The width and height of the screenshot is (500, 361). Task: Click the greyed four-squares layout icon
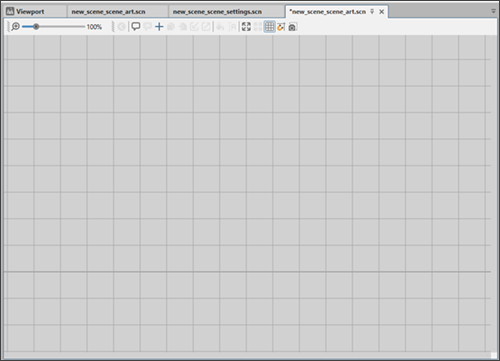pyautogui.click(x=258, y=27)
